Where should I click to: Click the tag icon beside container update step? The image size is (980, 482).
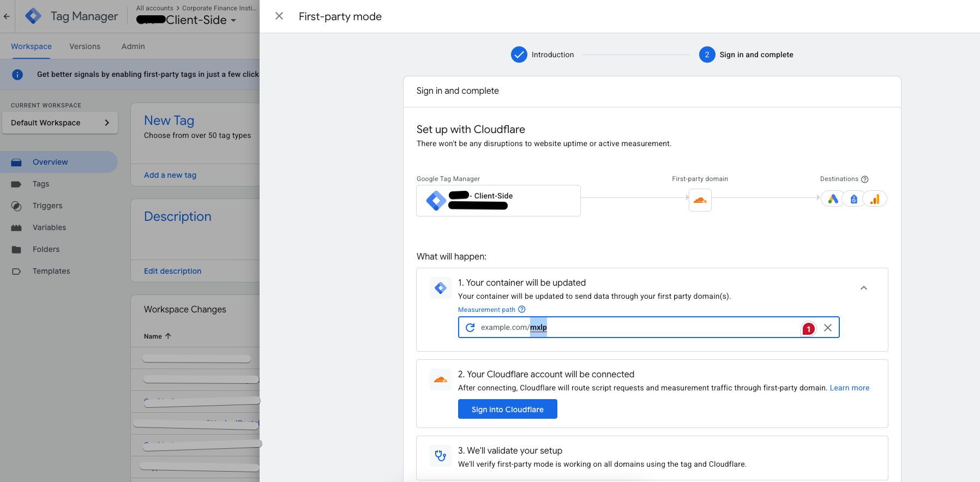point(441,288)
